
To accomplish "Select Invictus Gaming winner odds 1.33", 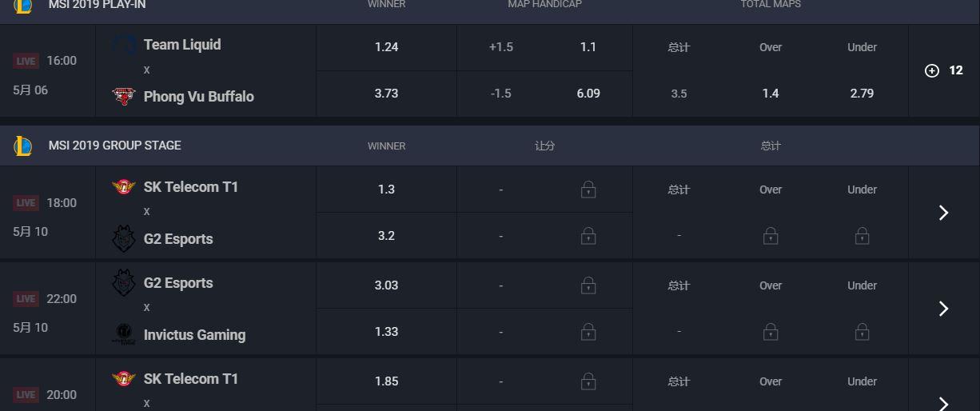I will [387, 332].
